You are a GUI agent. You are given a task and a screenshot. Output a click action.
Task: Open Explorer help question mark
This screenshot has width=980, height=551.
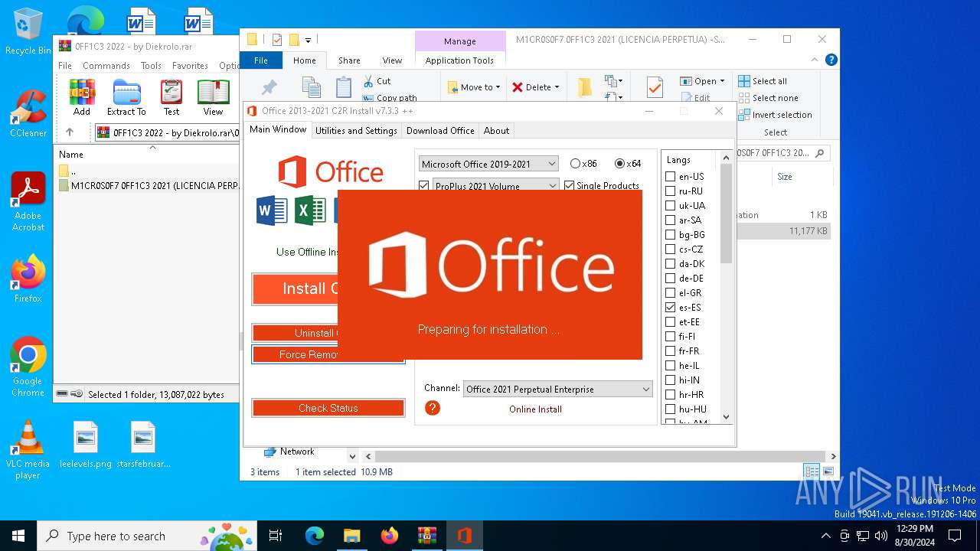(x=831, y=60)
